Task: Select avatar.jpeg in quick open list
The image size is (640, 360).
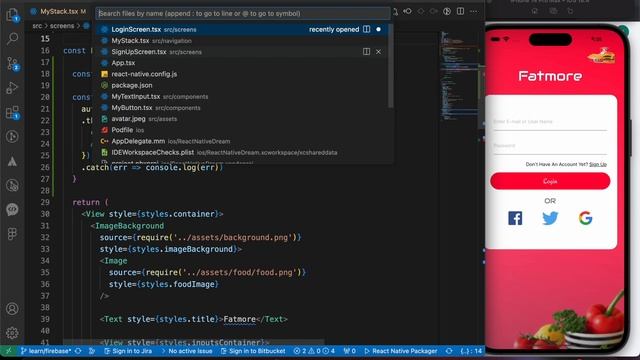Action: coord(242,119)
